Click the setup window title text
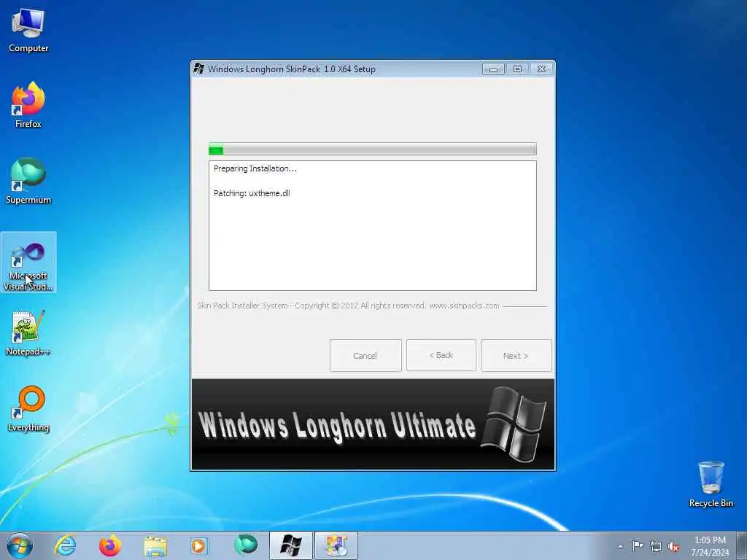 292,69
